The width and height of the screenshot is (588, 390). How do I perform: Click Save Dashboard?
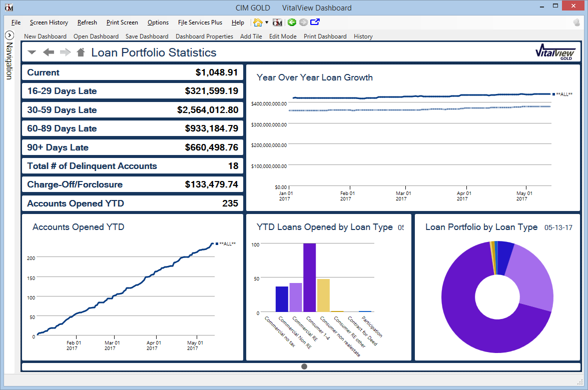pyautogui.click(x=147, y=36)
